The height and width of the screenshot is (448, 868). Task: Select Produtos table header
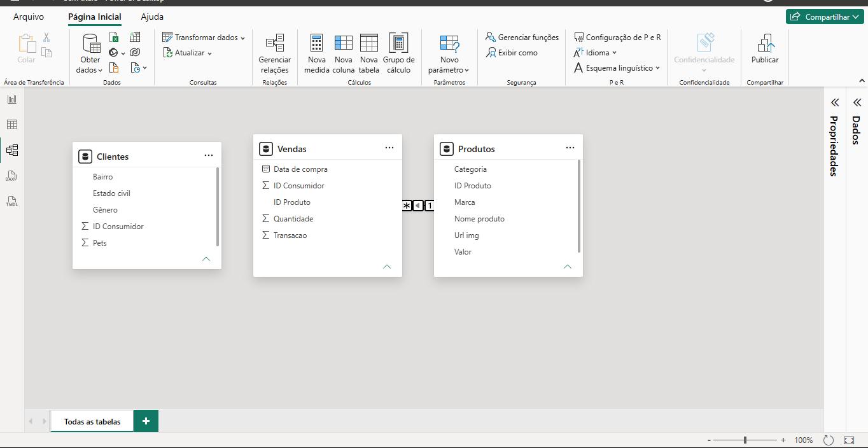(x=508, y=148)
